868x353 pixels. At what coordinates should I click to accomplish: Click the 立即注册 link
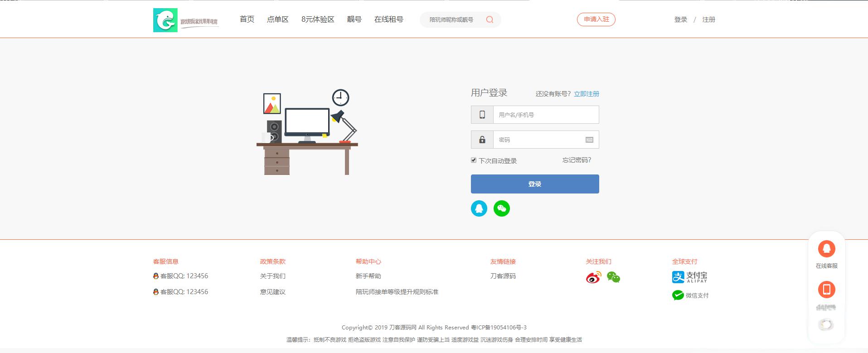587,94
